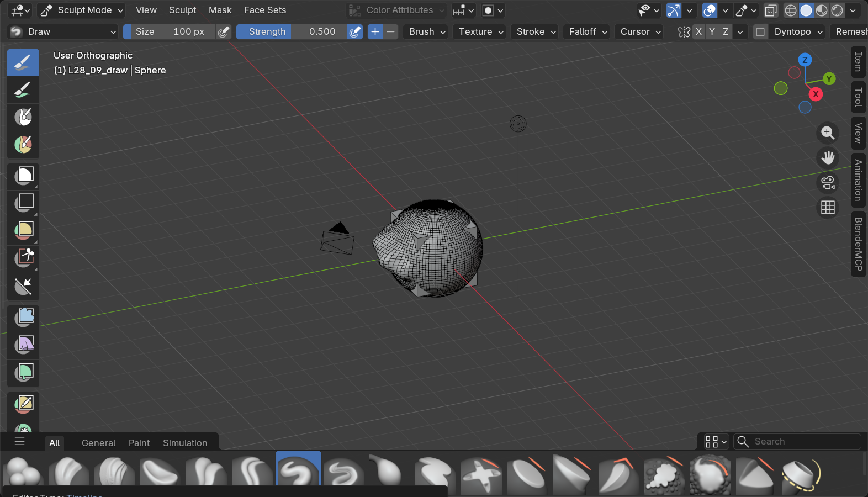Set brush direction to add (plus)

[375, 32]
